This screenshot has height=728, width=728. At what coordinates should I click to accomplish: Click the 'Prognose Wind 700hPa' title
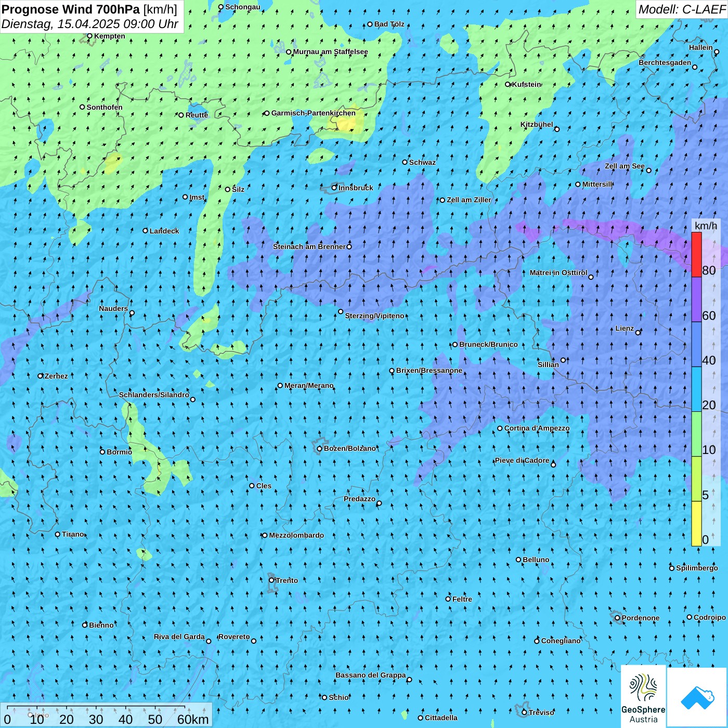71,9
